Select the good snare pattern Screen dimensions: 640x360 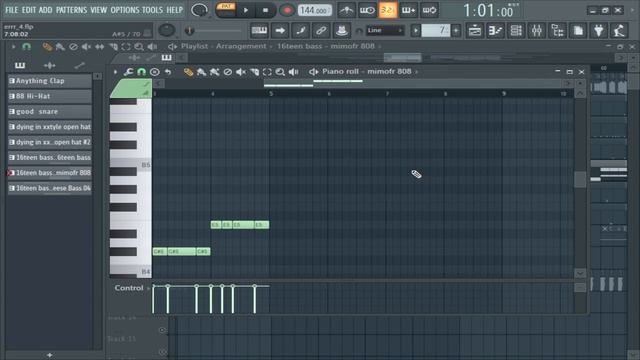click(x=49, y=111)
